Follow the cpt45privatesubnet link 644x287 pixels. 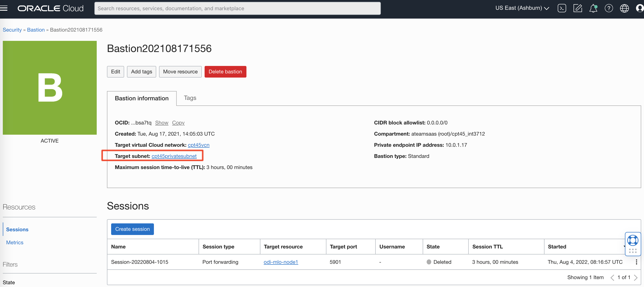pyautogui.click(x=174, y=156)
